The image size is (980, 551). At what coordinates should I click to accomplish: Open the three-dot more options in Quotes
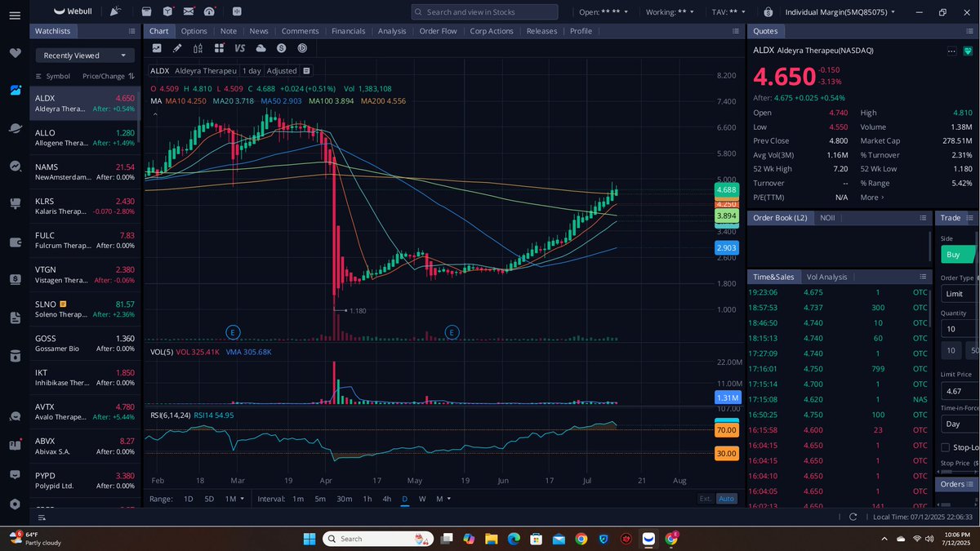coord(951,51)
